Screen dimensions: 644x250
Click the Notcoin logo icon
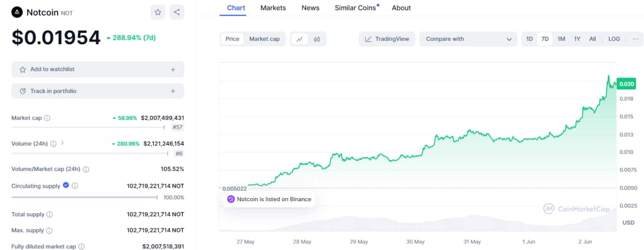(x=17, y=12)
